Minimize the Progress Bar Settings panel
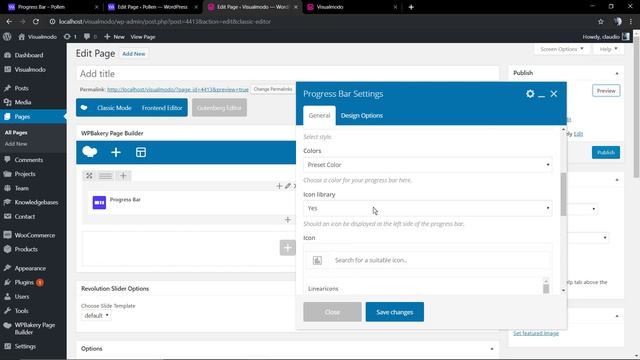The height and width of the screenshot is (360, 640). point(542,95)
